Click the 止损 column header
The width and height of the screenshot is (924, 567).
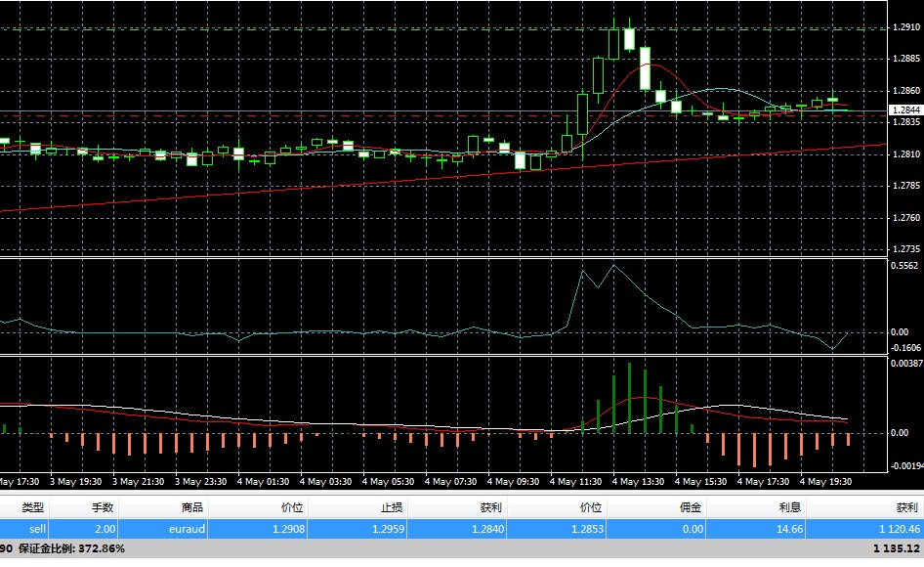coord(392,507)
